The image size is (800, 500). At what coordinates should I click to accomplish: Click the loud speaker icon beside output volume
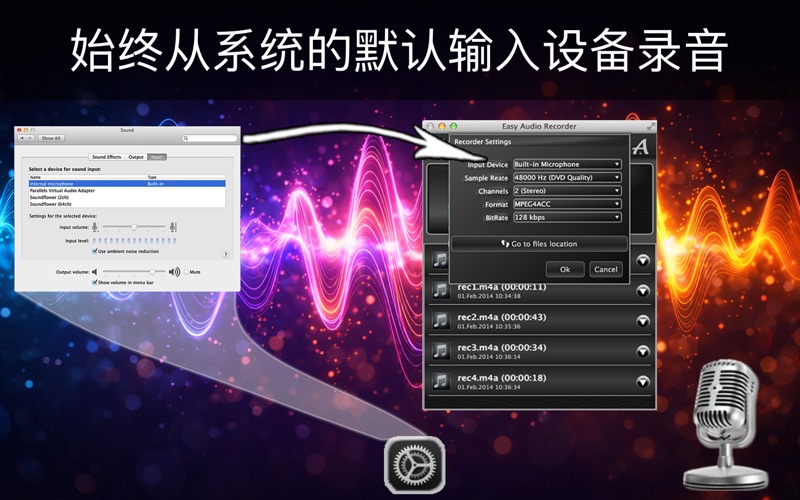[x=174, y=272]
